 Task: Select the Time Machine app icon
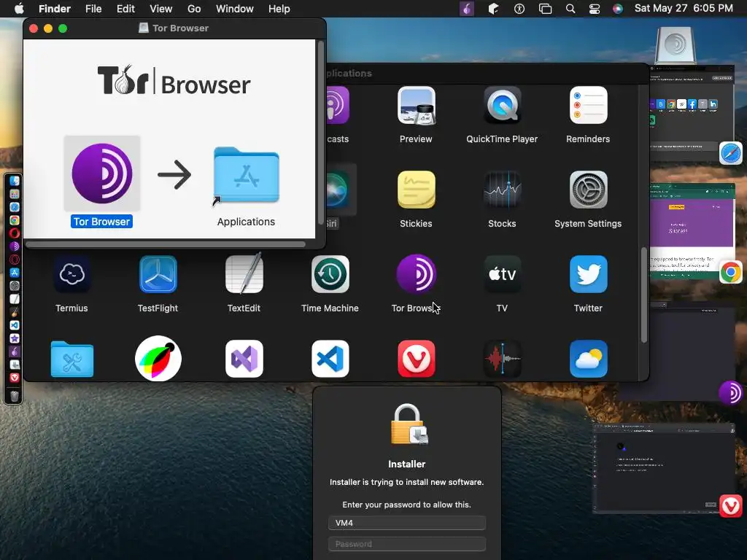330,274
